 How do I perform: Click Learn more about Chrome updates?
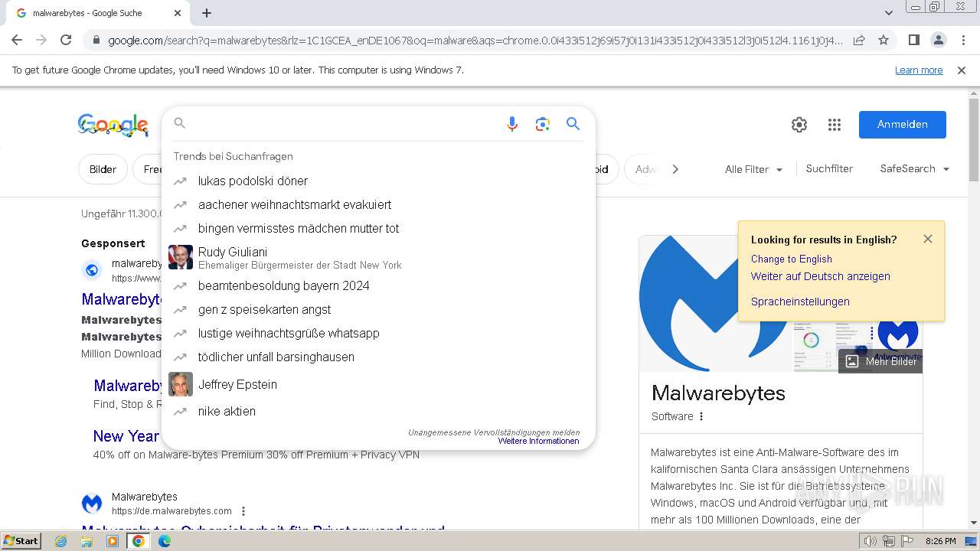pos(919,70)
